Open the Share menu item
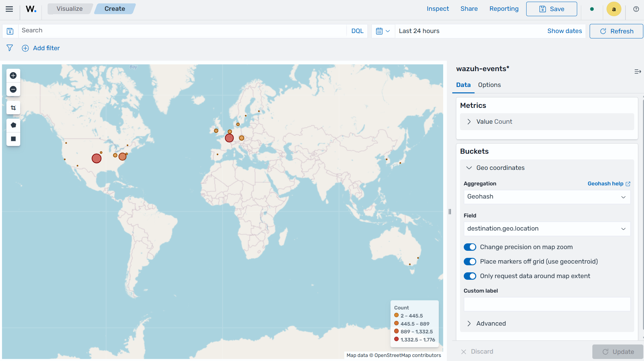 469,9
